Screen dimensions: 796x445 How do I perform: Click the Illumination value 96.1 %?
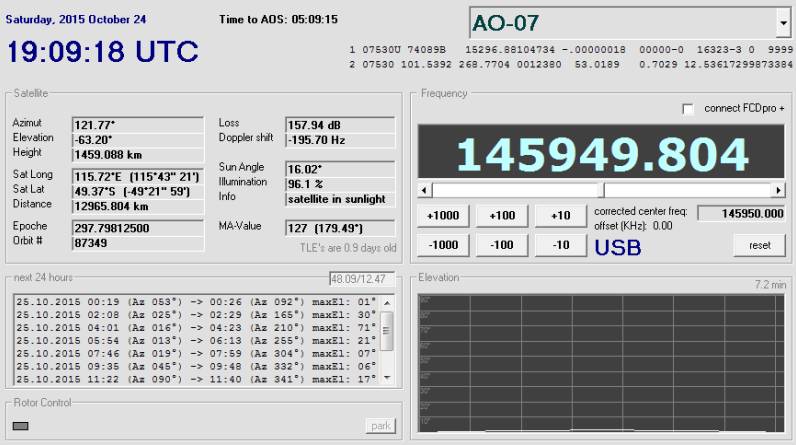click(x=340, y=184)
